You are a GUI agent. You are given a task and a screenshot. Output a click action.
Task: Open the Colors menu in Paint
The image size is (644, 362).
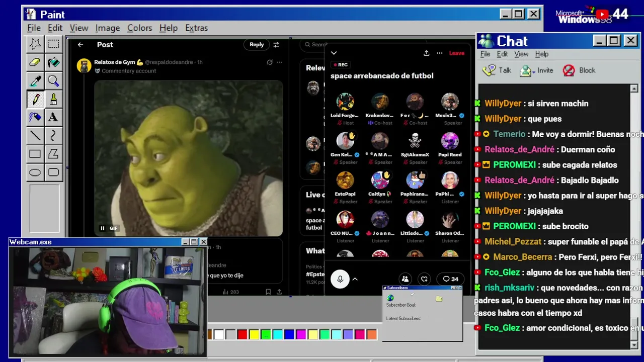tap(139, 28)
